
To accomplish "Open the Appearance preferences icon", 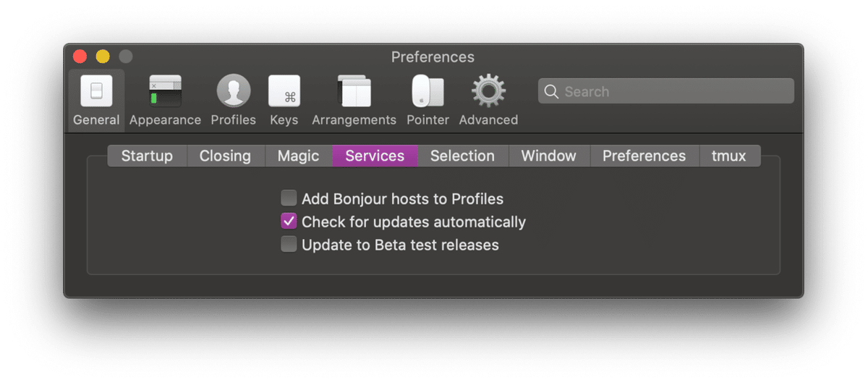I will pos(165,92).
